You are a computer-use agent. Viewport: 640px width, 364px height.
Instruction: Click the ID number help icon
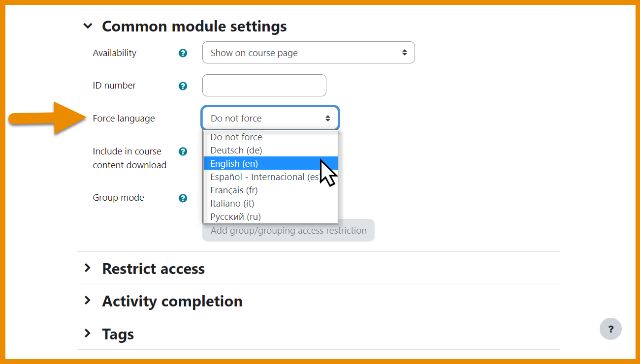pos(183,86)
